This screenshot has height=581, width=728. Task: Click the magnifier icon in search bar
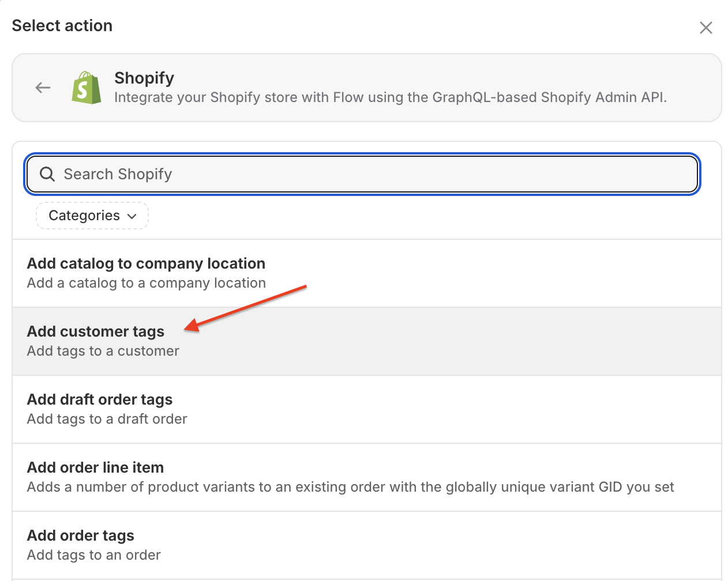click(x=47, y=174)
